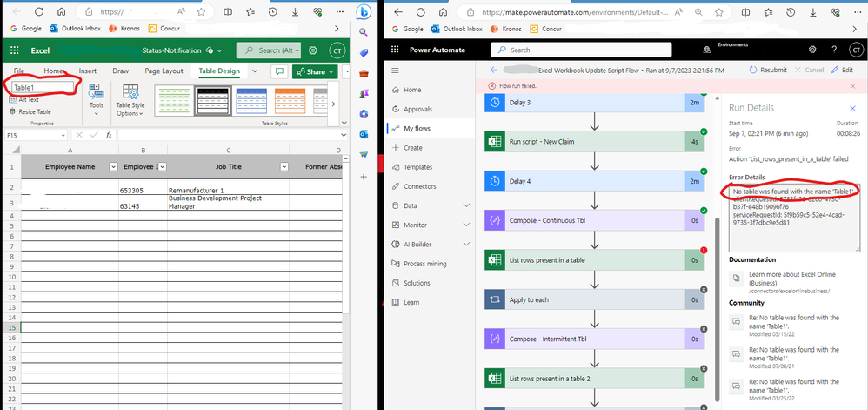Click Resubmit for the flow run
The image size is (868, 410).
coord(768,71)
